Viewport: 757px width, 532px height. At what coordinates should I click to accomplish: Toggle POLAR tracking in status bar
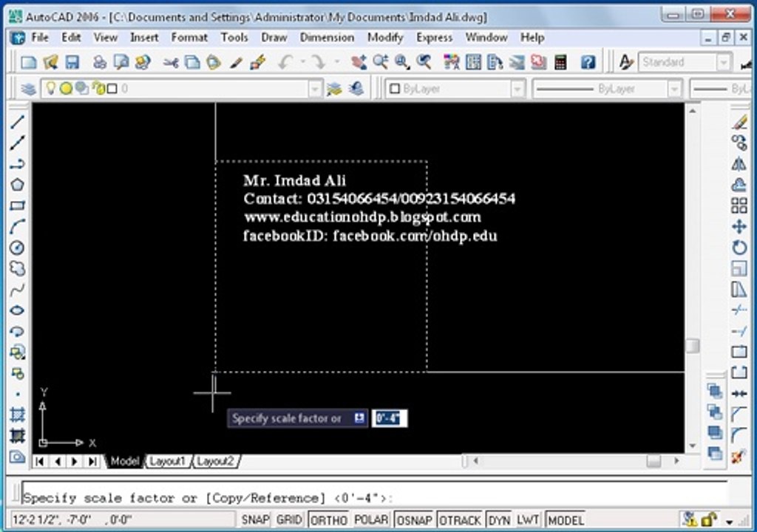point(371,520)
